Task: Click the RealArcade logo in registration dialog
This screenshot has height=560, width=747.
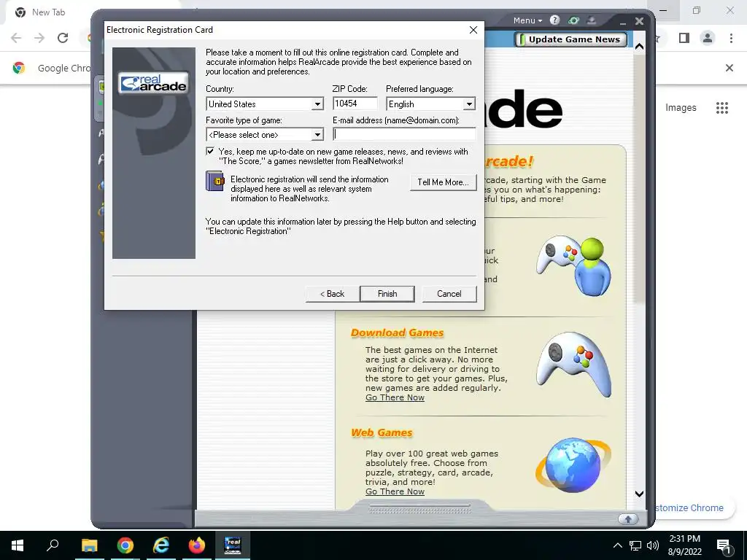Action: (x=153, y=83)
